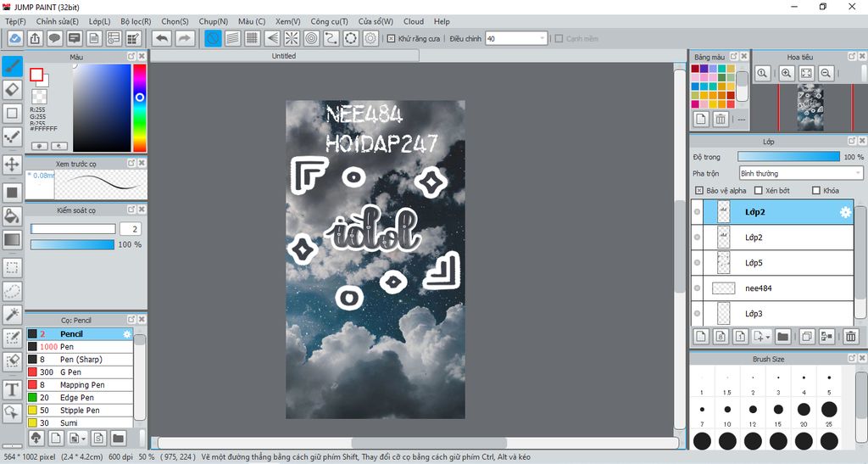868x464 pixels.
Task: Toggle visibility of Lớp3 layer
Action: click(x=697, y=313)
